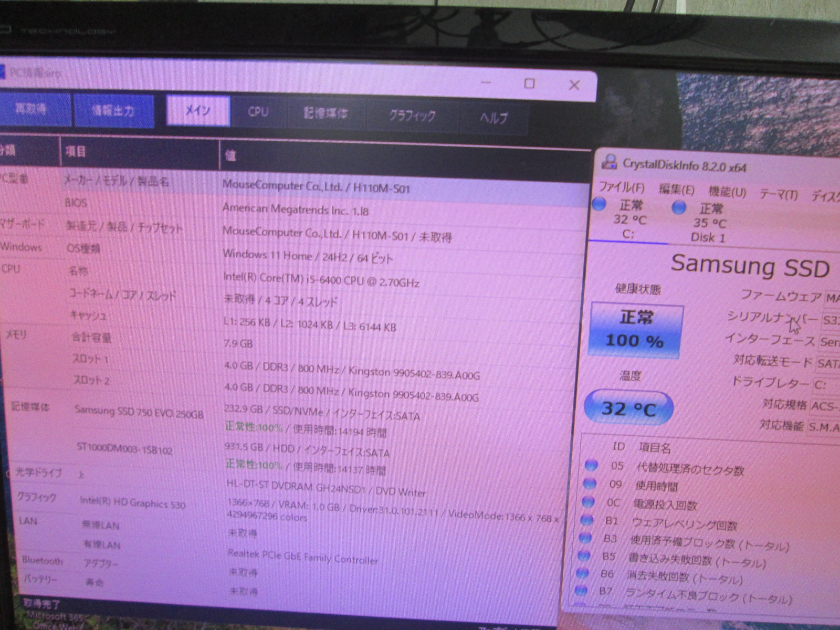Click the status dot for attribute 05
This screenshot has width=840, height=630.
591,465
